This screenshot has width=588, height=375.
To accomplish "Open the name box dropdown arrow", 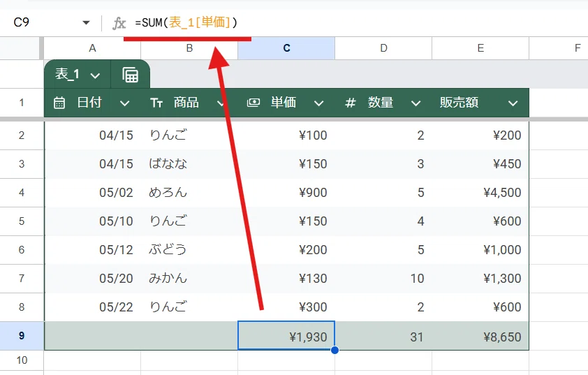I will click(86, 23).
